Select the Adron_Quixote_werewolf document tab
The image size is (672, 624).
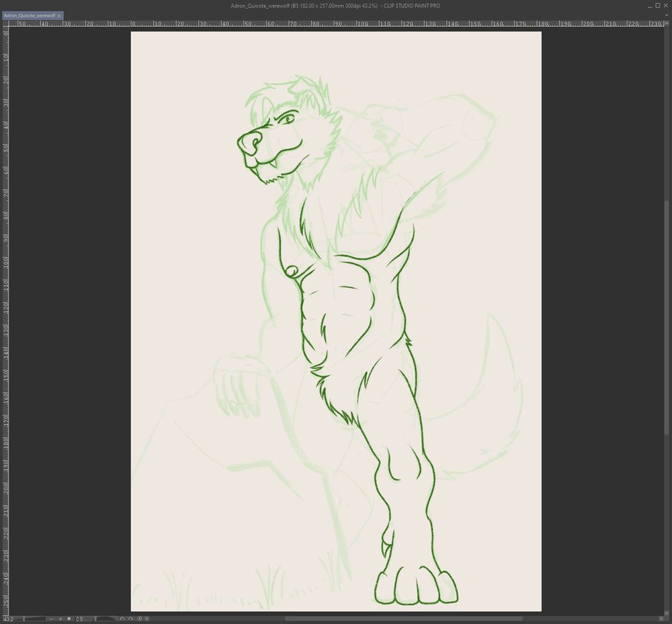pyautogui.click(x=28, y=15)
